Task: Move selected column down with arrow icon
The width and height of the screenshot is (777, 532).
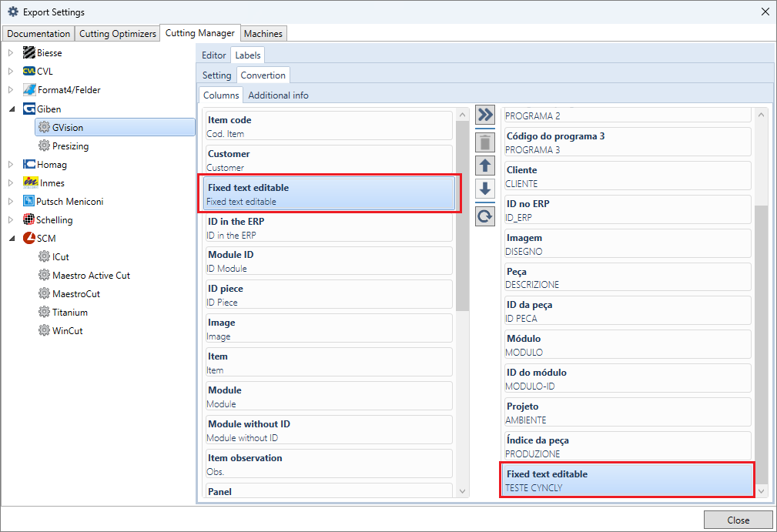Action: pos(485,188)
